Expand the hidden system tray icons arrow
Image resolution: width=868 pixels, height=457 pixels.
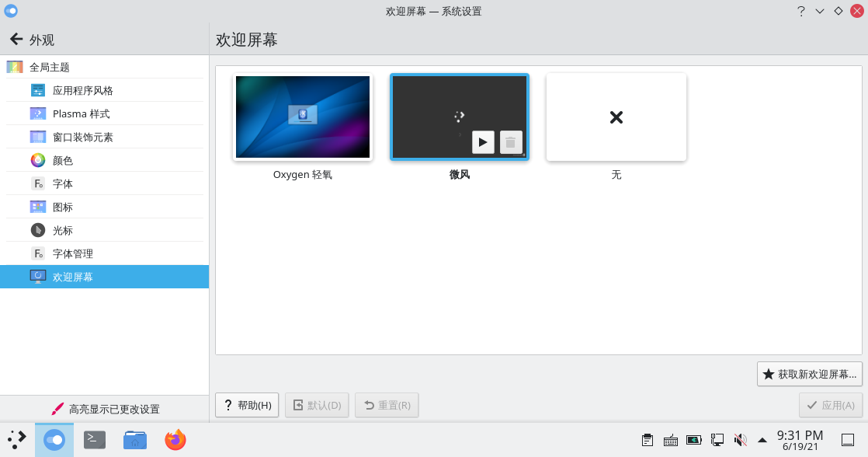pyautogui.click(x=762, y=440)
